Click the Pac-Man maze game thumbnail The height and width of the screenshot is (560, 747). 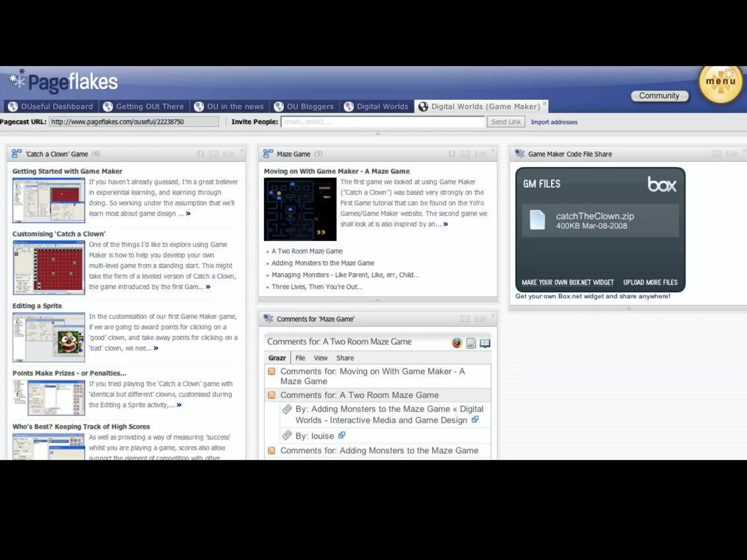tap(300, 209)
